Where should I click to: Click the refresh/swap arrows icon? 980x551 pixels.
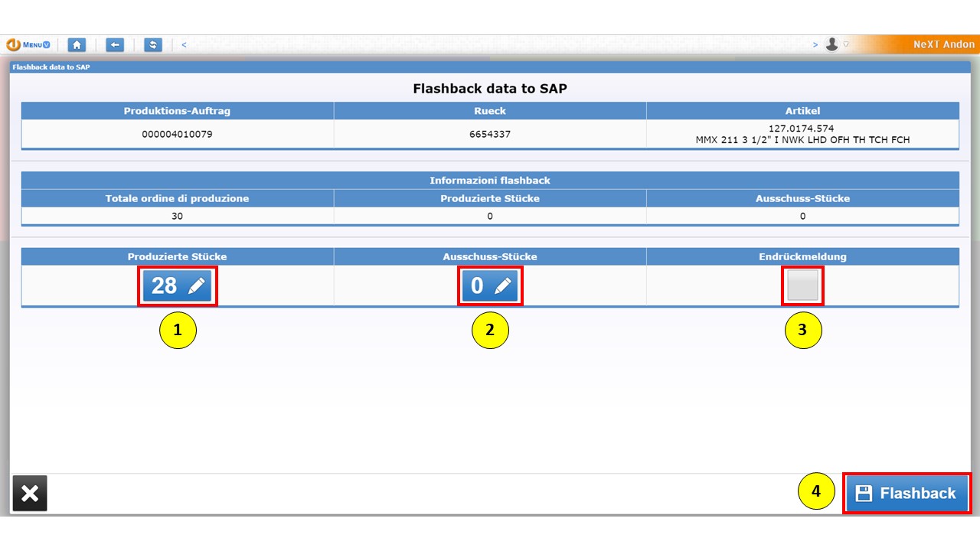click(153, 44)
